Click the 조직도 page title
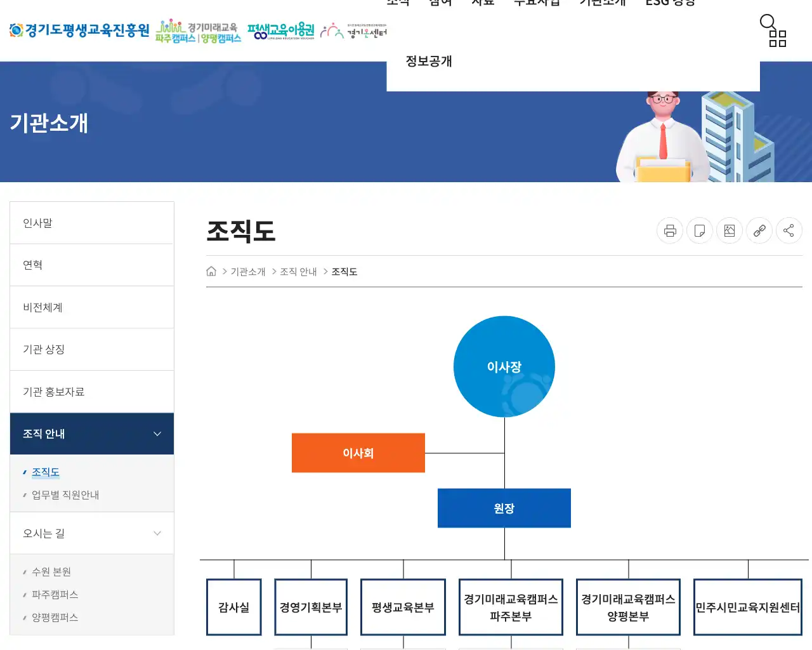Viewport: 812px width, 650px height. click(241, 231)
